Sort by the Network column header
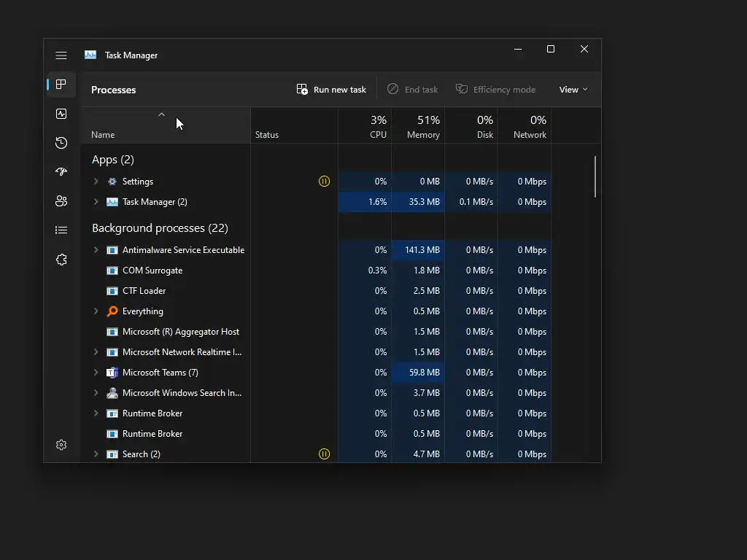This screenshot has width=747, height=560. pyautogui.click(x=525, y=125)
